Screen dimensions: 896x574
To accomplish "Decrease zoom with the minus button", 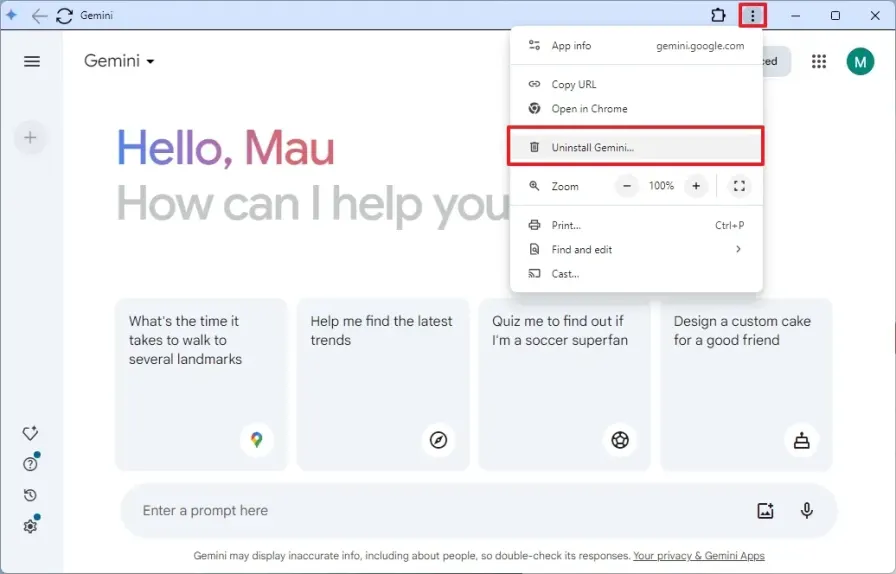I will click(627, 186).
